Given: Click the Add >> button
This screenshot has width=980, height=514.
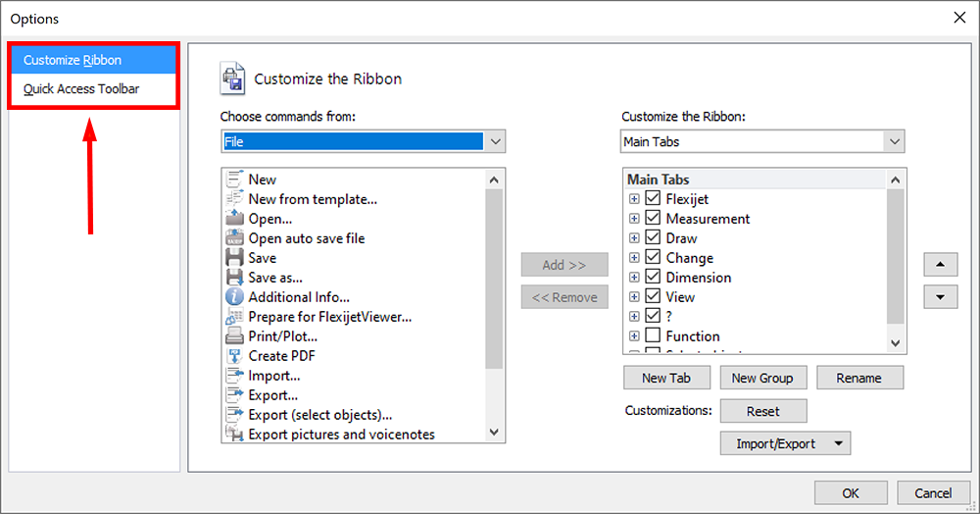Looking at the screenshot, I should pyautogui.click(x=564, y=265).
